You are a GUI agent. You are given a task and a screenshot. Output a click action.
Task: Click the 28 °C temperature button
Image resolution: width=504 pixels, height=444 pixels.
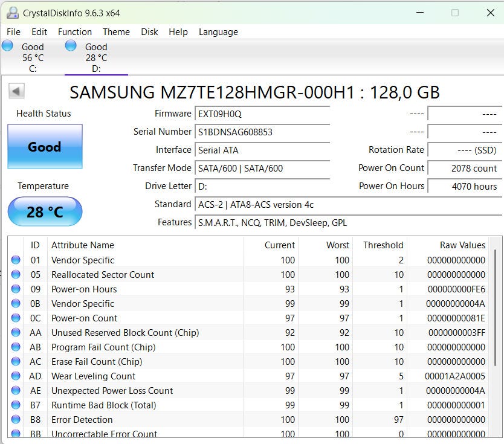(45, 211)
